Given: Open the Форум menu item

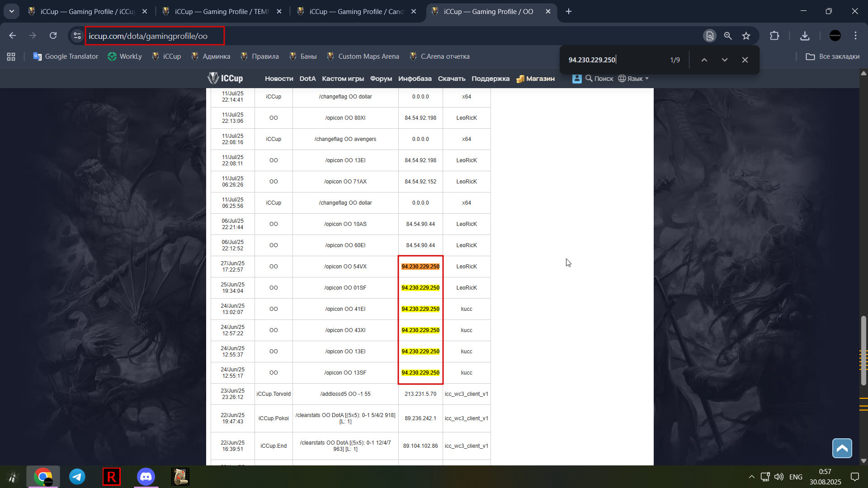Looking at the screenshot, I should 381,78.
